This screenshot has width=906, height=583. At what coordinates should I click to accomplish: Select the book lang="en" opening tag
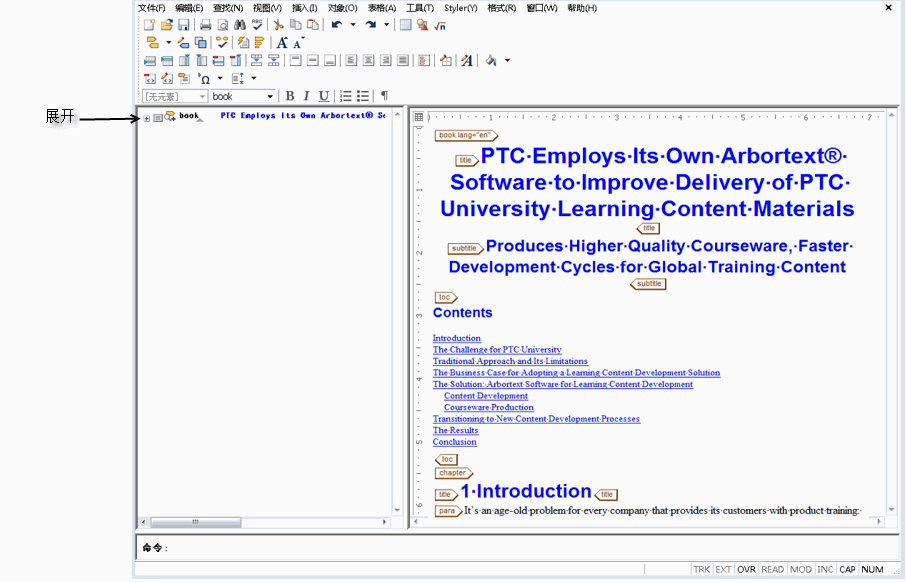[466, 135]
